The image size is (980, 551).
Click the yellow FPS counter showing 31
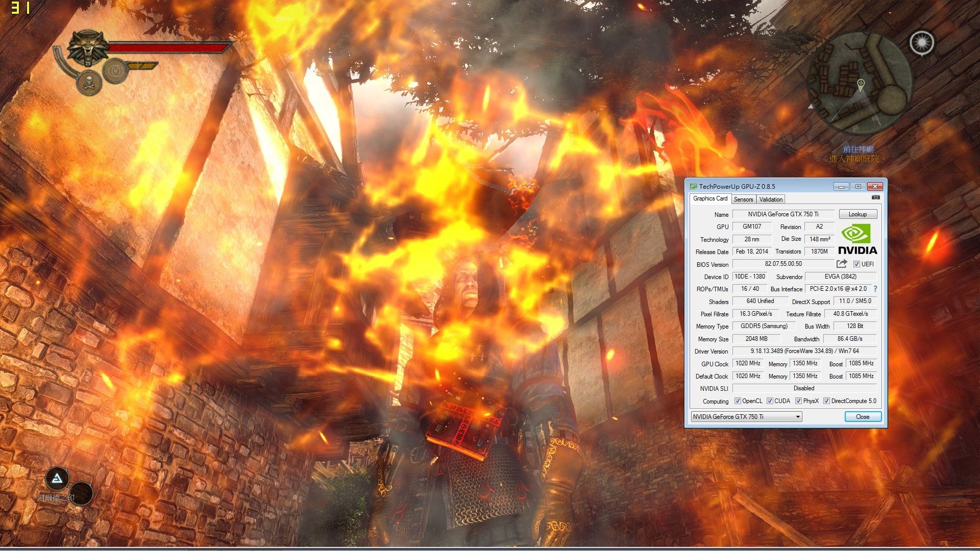tap(21, 8)
